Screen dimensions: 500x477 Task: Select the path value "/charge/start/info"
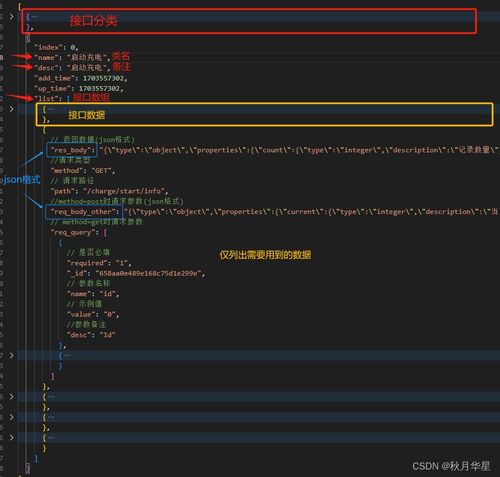click(124, 191)
